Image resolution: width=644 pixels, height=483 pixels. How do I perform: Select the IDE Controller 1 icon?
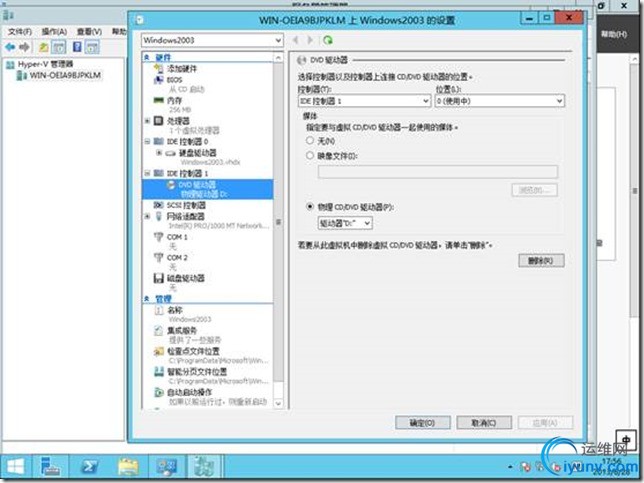pyautogui.click(x=159, y=173)
